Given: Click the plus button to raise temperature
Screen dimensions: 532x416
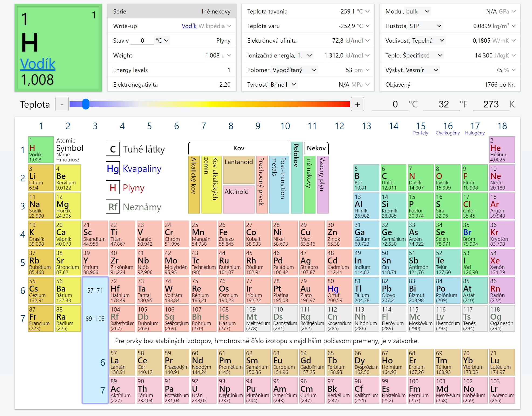Looking at the screenshot, I should (x=358, y=104).
